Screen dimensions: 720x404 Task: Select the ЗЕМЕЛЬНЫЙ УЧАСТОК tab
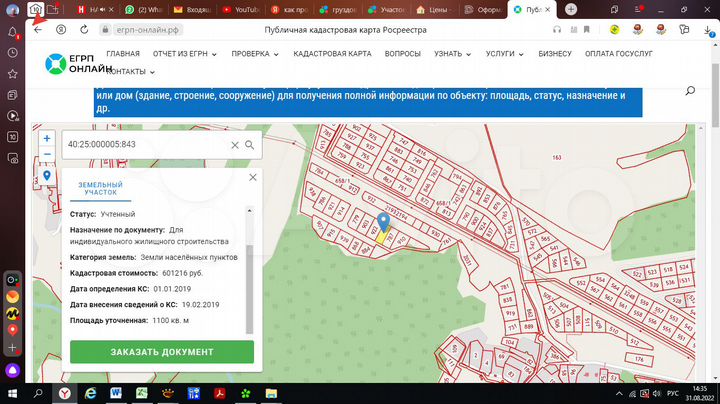coord(101,188)
